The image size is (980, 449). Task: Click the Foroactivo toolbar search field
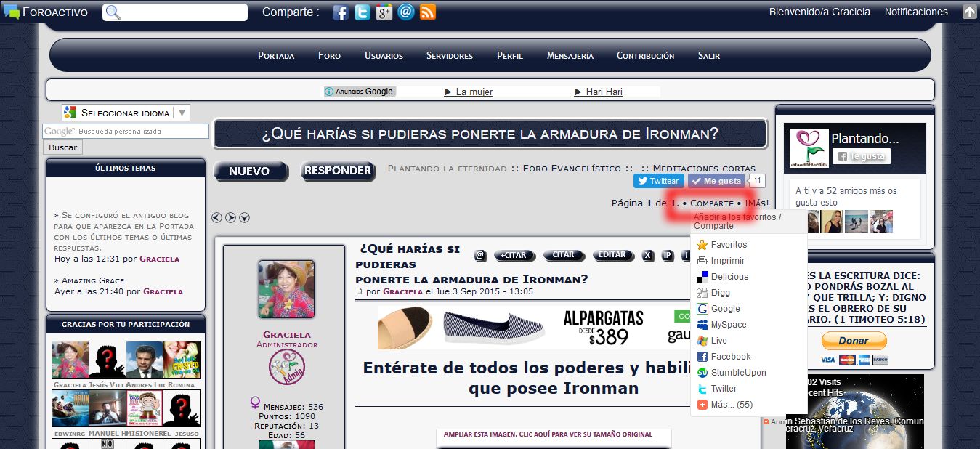[x=175, y=12]
